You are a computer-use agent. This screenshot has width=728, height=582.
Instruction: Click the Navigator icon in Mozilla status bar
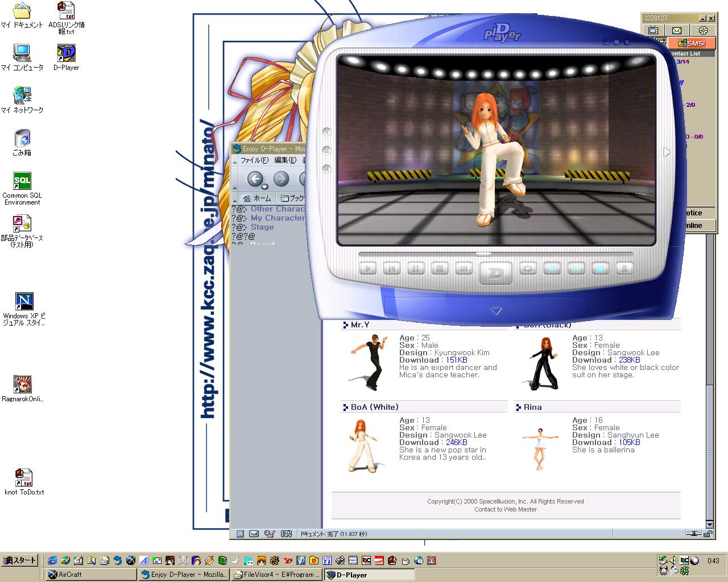(240, 534)
